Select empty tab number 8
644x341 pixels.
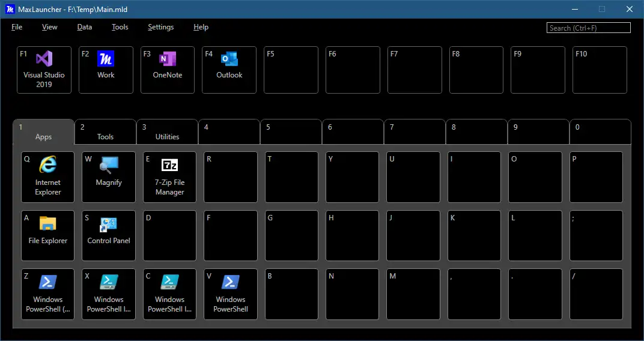tap(476, 131)
